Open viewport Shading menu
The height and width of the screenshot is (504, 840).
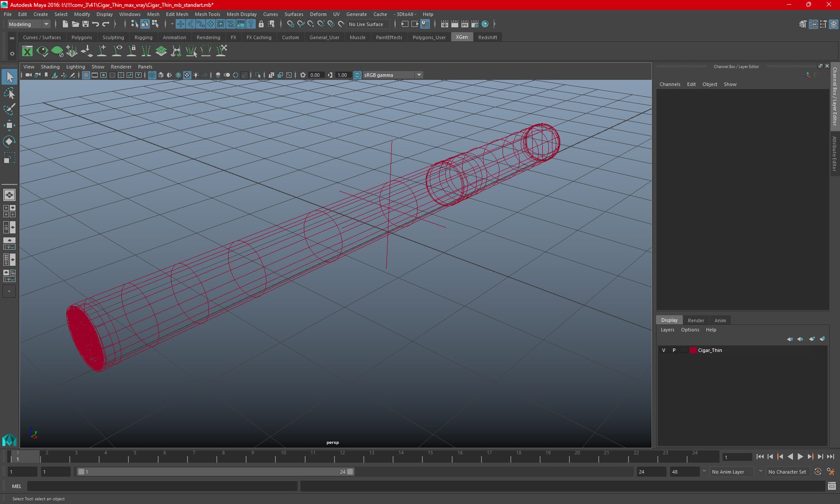[50, 67]
